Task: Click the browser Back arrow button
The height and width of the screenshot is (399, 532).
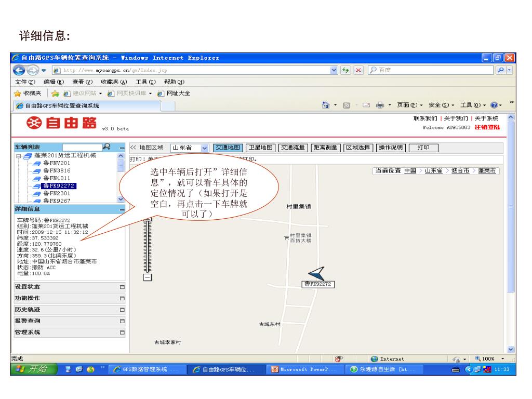Action: [x=19, y=70]
